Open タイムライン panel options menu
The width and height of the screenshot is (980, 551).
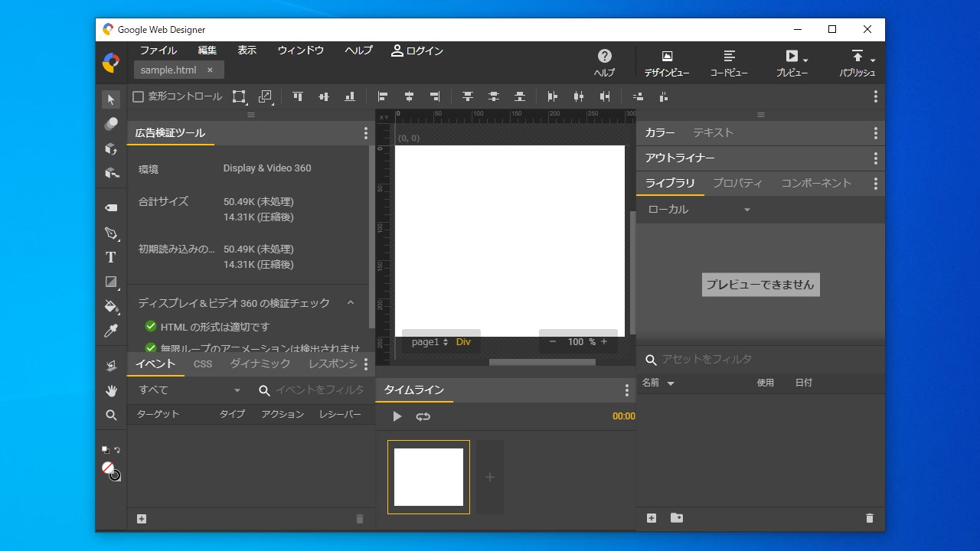627,390
